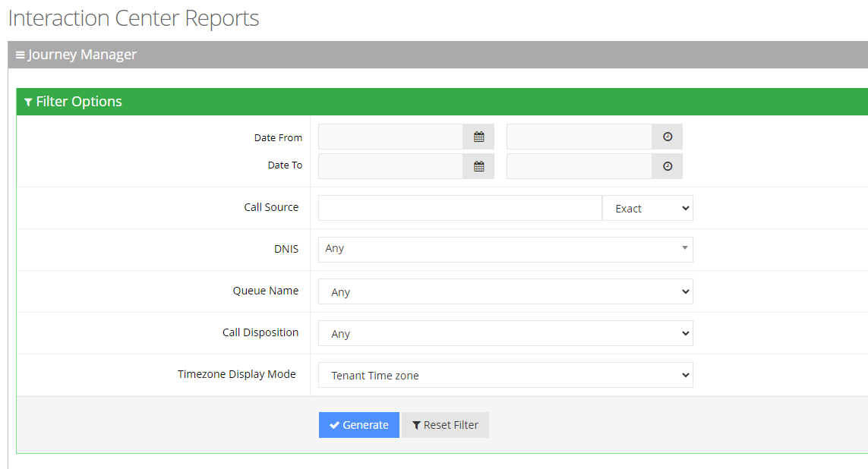Open the Journey Manager menu header
868x469 pixels.
coord(82,55)
